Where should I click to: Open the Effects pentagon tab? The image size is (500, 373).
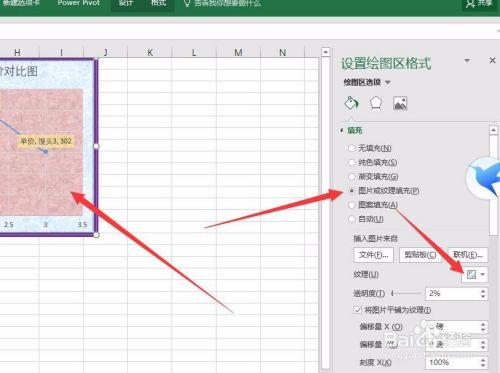tap(376, 103)
